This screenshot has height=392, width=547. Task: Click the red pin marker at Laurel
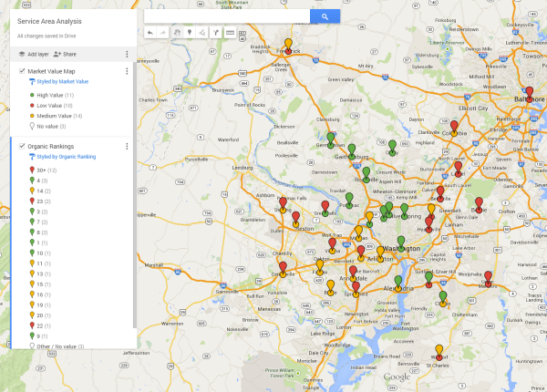click(459, 168)
